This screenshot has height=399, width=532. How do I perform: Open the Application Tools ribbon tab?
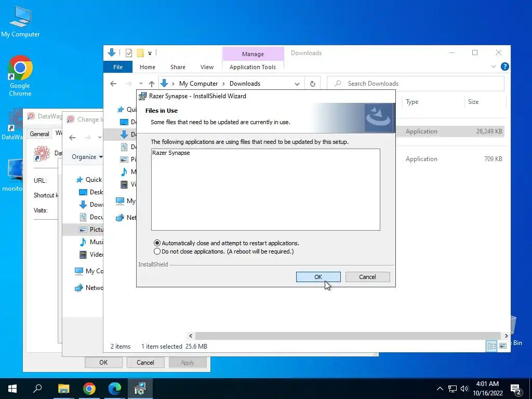(253, 67)
